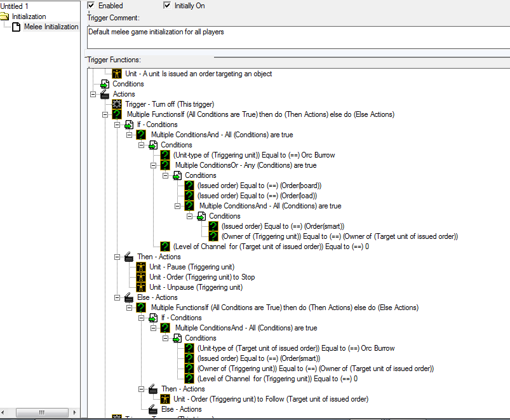Click first Else - Actions clapperboard icon

(x=129, y=297)
